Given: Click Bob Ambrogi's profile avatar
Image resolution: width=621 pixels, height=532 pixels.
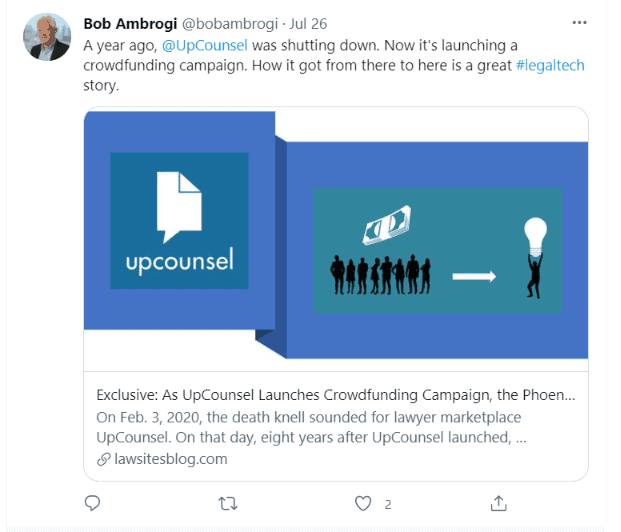Looking at the screenshot, I should pyautogui.click(x=46, y=37).
